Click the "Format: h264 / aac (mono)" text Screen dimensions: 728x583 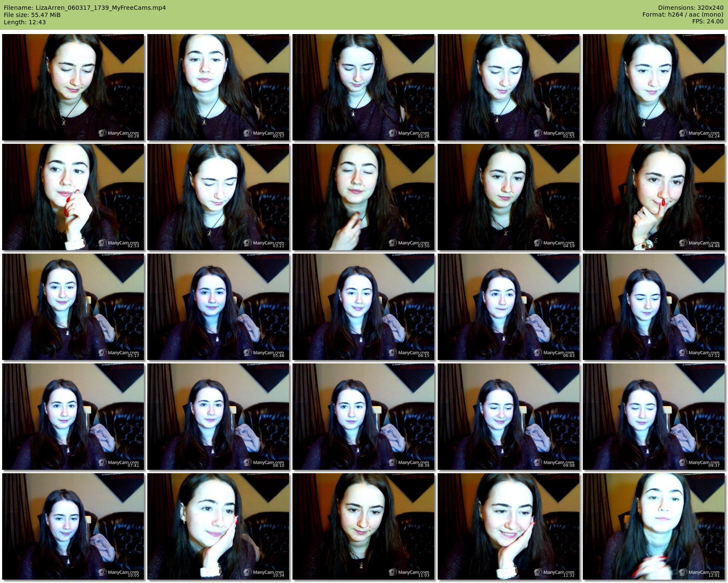[683, 15]
